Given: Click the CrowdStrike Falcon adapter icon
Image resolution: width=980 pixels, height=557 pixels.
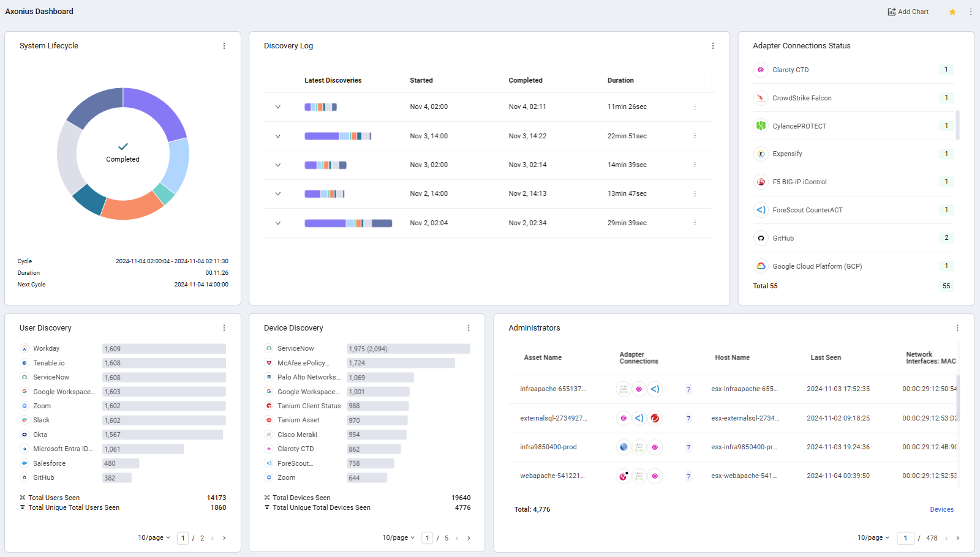Looking at the screenshot, I should [761, 98].
